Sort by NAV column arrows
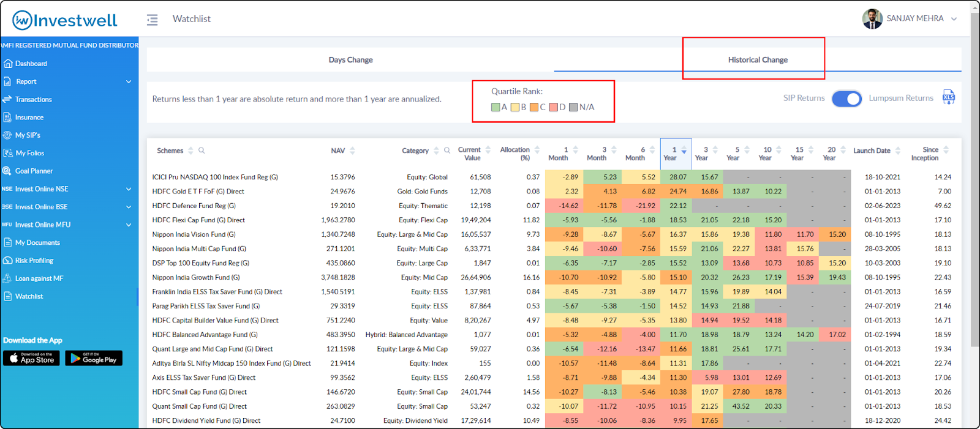 352,151
